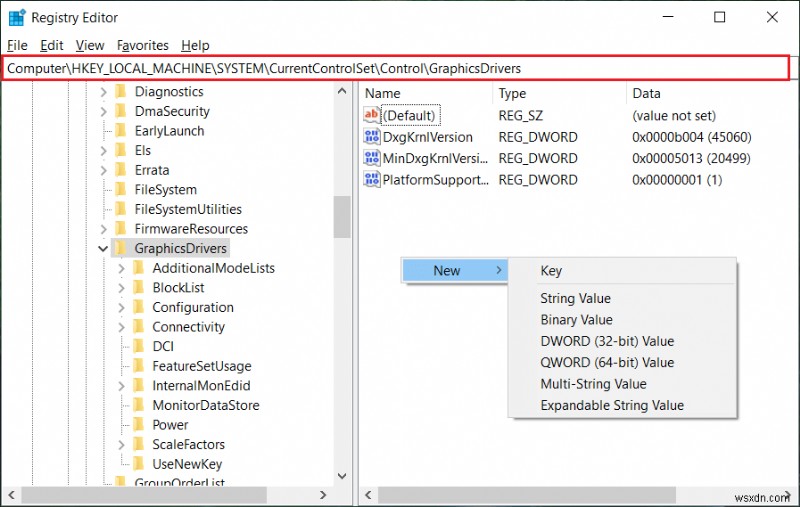Image resolution: width=800 pixels, height=507 pixels.
Task: Click the MinDxgKrnlVersion DWORD value icon
Action: coord(372,158)
